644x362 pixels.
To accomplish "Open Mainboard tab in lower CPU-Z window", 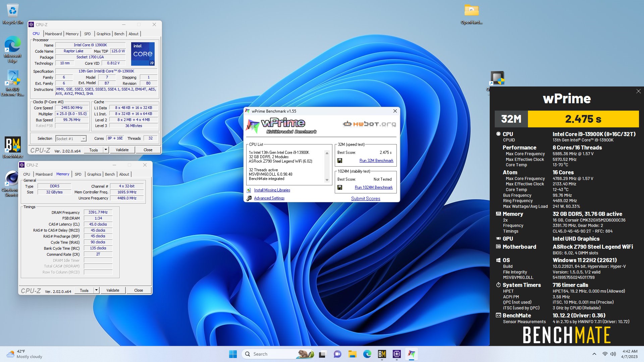I will pyautogui.click(x=44, y=174).
